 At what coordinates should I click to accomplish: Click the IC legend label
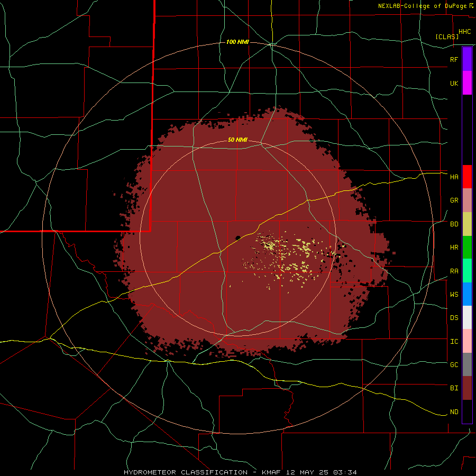pos(454,342)
